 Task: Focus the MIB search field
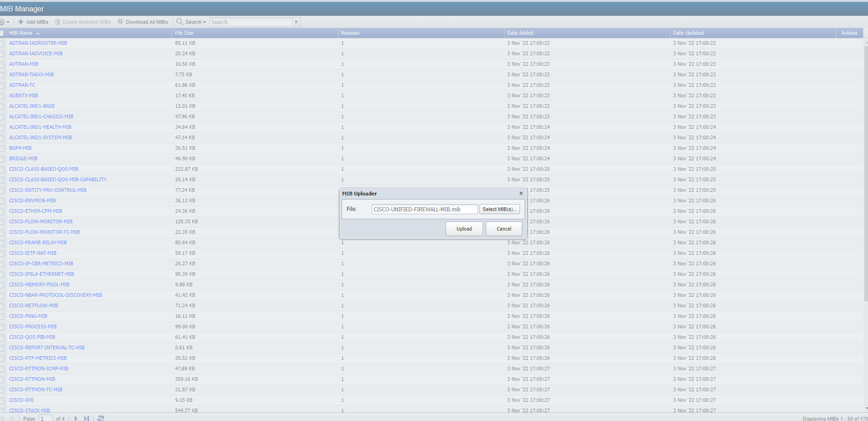251,22
